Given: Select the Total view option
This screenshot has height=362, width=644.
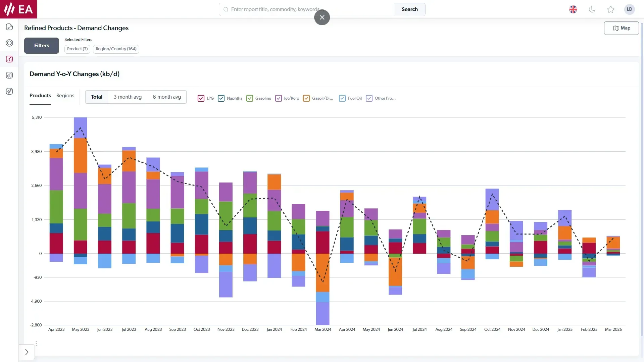Looking at the screenshot, I should coord(97,97).
